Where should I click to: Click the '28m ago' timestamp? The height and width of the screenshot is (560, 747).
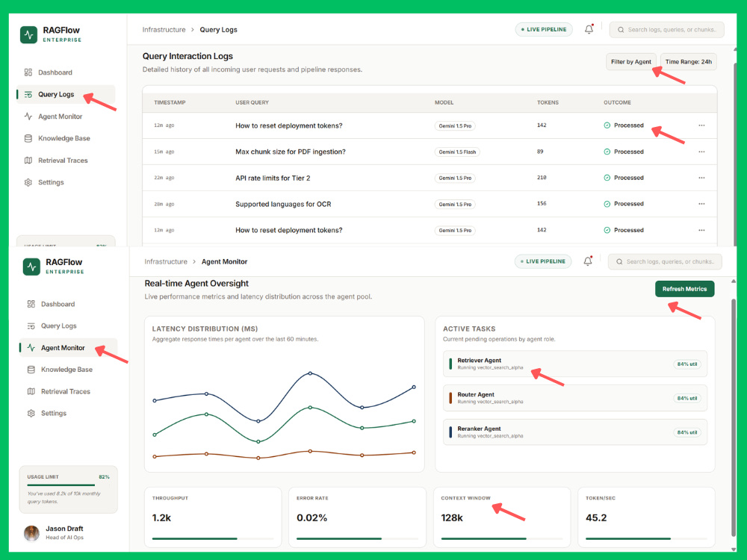tap(164, 204)
